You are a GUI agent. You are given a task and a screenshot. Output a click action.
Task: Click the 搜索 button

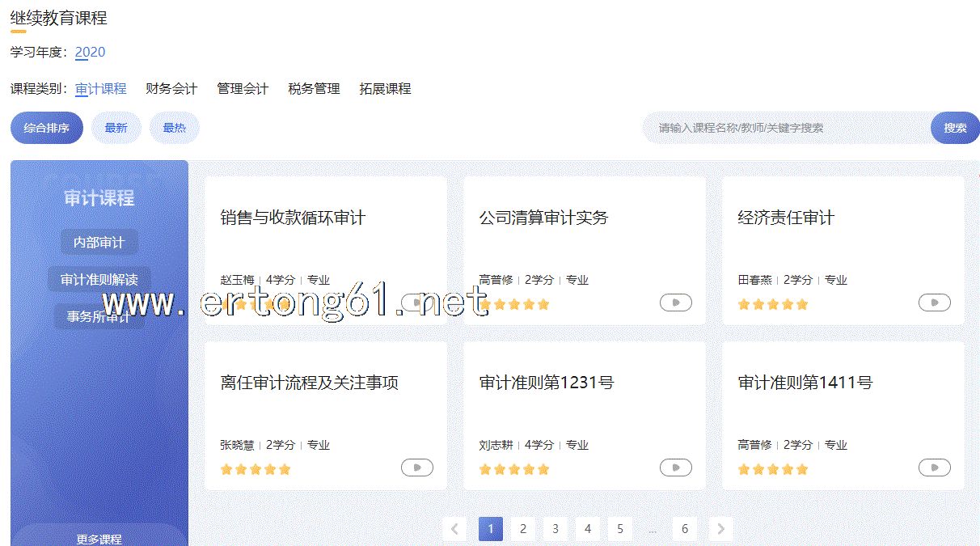955,128
